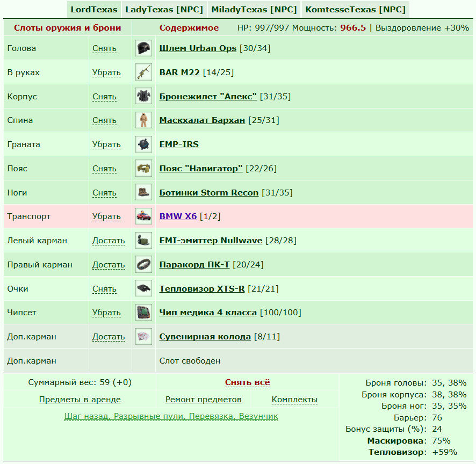The height and width of the screenshot is (464, 476).
Task: Open the Ботинки Storm Recon link
Action: click(209, 193)
